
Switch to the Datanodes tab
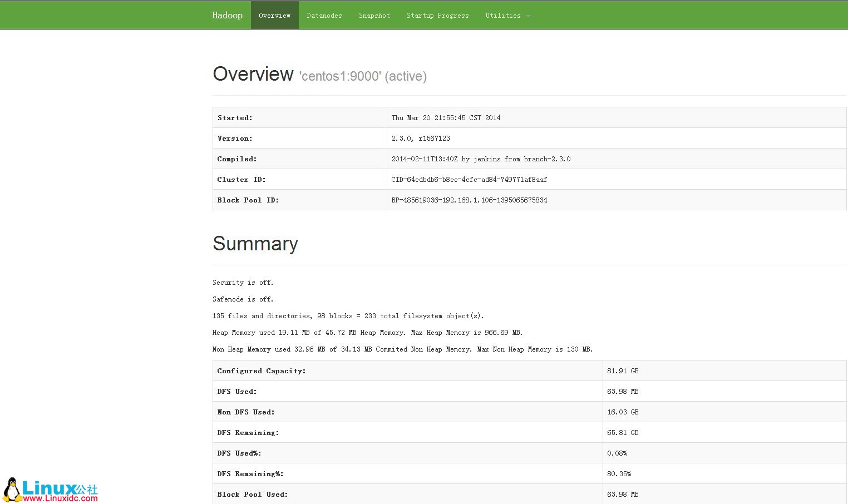[324, 15]
